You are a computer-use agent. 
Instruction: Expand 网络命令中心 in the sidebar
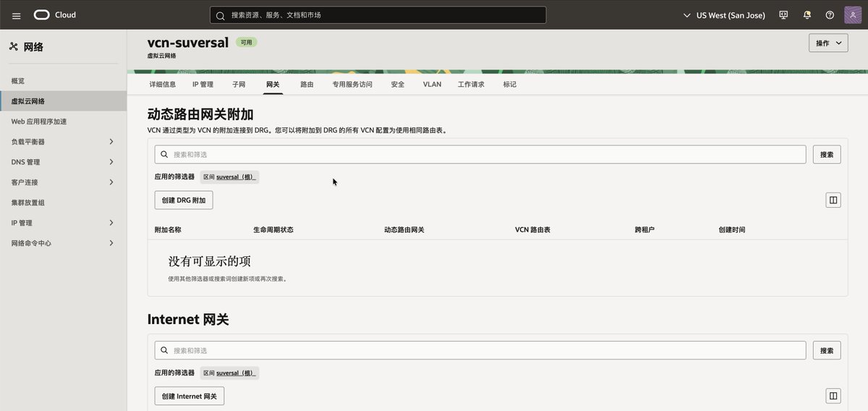click(111, 243)
